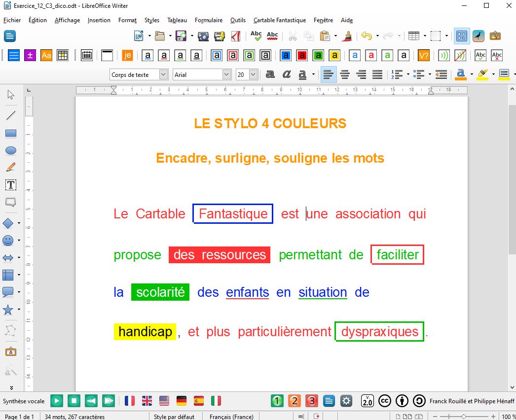Open the Cartable Fantastique menu
This screenshot has height=420, width=516.
(279, 20)
